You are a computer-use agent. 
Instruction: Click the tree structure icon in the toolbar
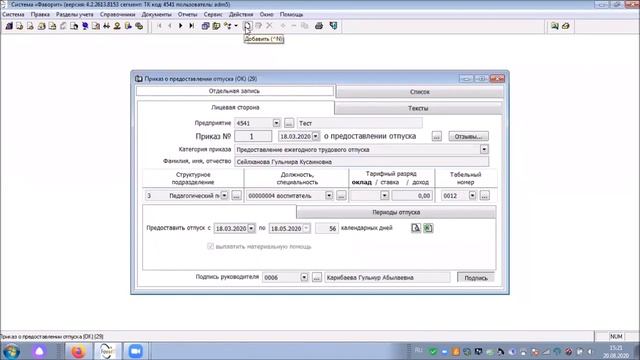pyautogui.click(x=227, y=26)
